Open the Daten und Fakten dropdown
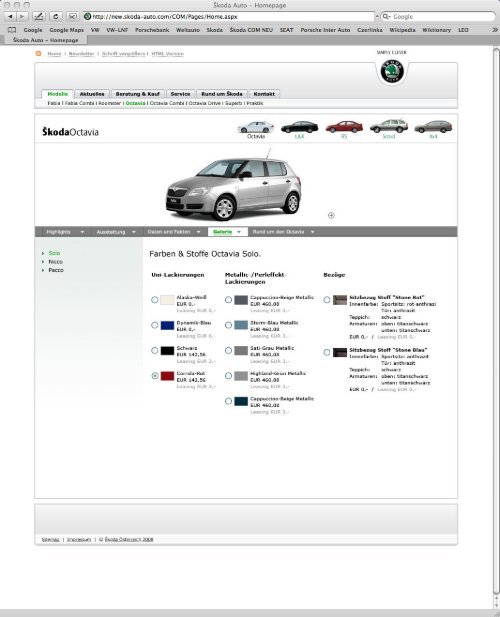500x617 pixels. pyautogui.click(x=174, y=232)
